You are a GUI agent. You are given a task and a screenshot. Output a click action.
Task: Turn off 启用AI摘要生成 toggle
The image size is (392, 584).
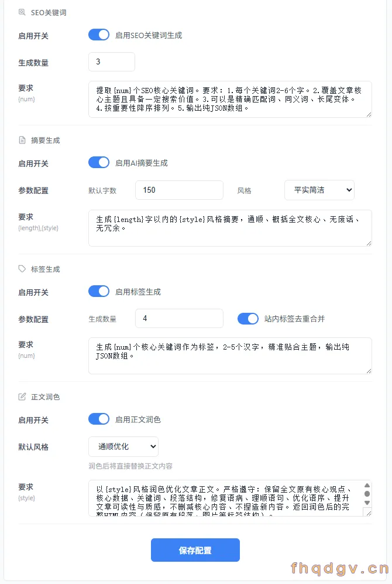pyautogui.click(x=99, y=163)
